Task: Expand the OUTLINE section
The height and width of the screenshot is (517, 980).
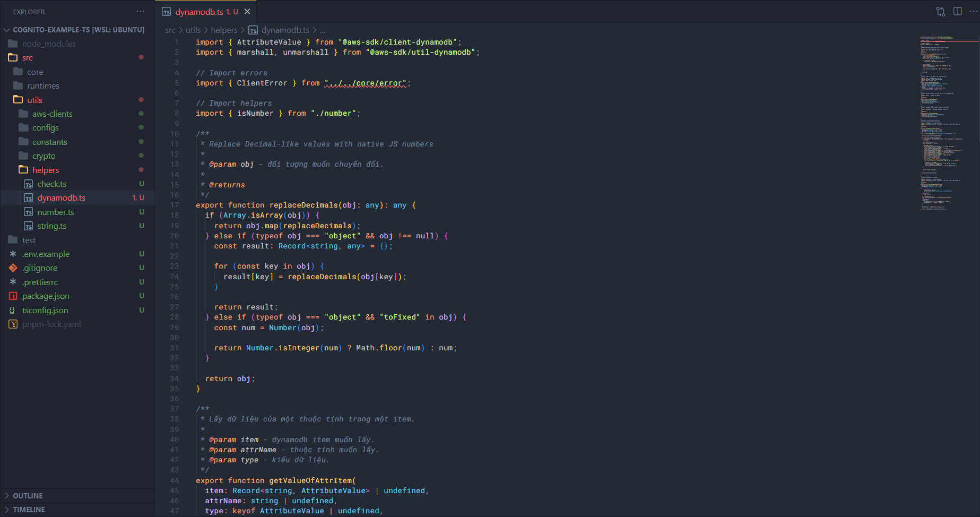Action: (28, 496)
